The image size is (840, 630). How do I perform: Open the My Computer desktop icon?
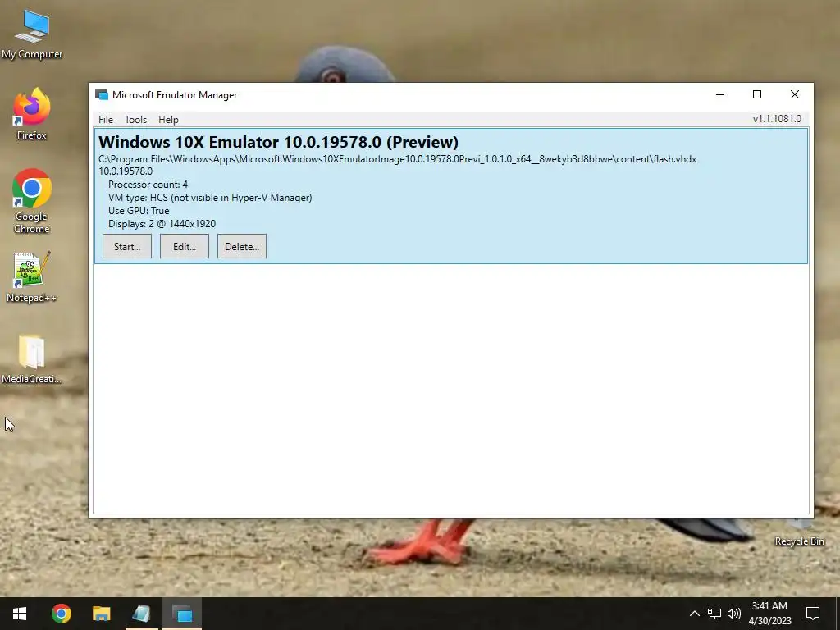tap(32, 34)
